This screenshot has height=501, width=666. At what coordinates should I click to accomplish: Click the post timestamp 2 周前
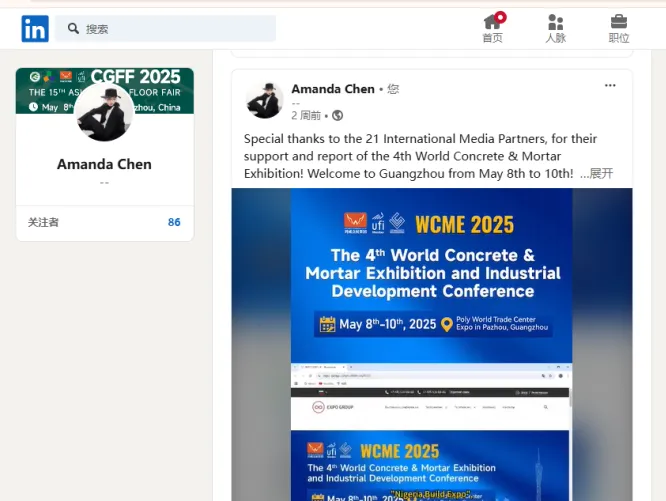306,115
